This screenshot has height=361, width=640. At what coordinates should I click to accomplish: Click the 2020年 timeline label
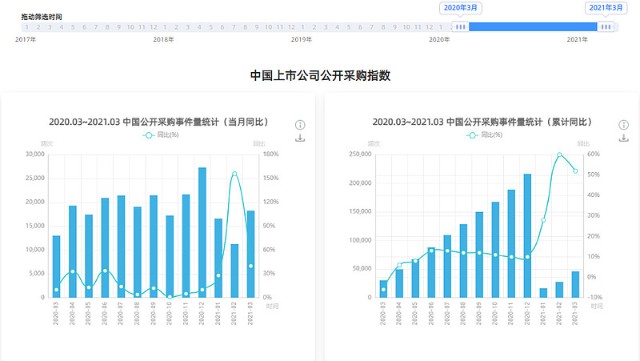439,40
